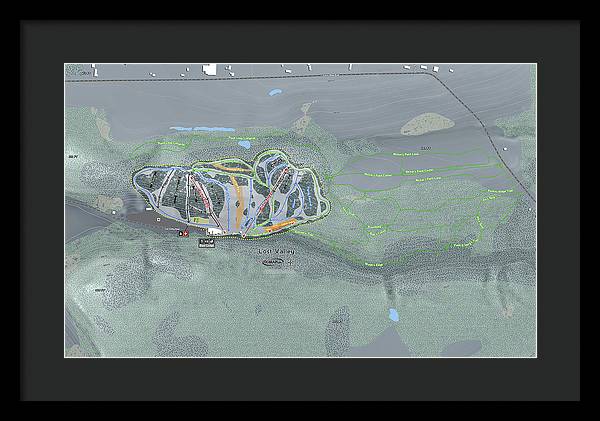
Task: Select the white lodge building at the base
Action: 215,230
